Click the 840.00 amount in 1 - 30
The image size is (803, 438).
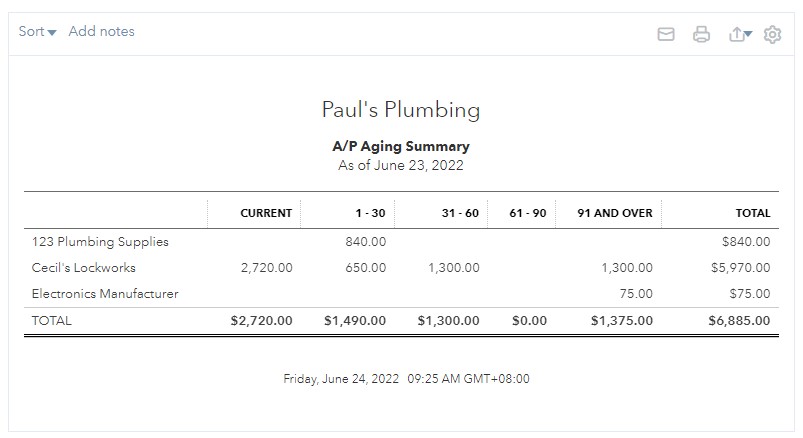pyautogui.click(x=366, y=242)
